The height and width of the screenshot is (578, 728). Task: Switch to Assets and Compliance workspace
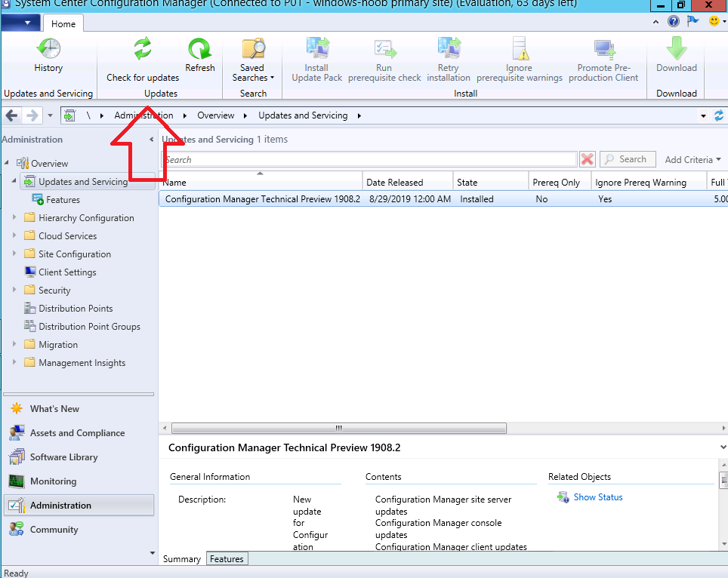point(79,433)
